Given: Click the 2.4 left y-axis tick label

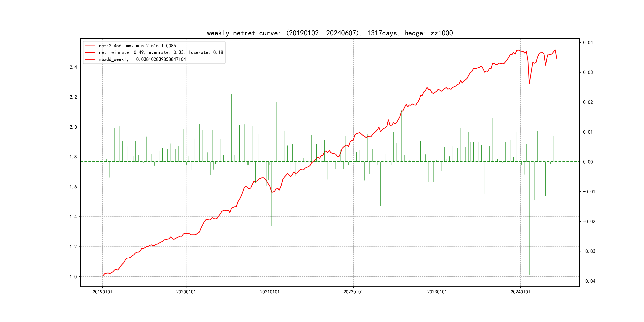Looking at the screenshot, I should point(73,67).
